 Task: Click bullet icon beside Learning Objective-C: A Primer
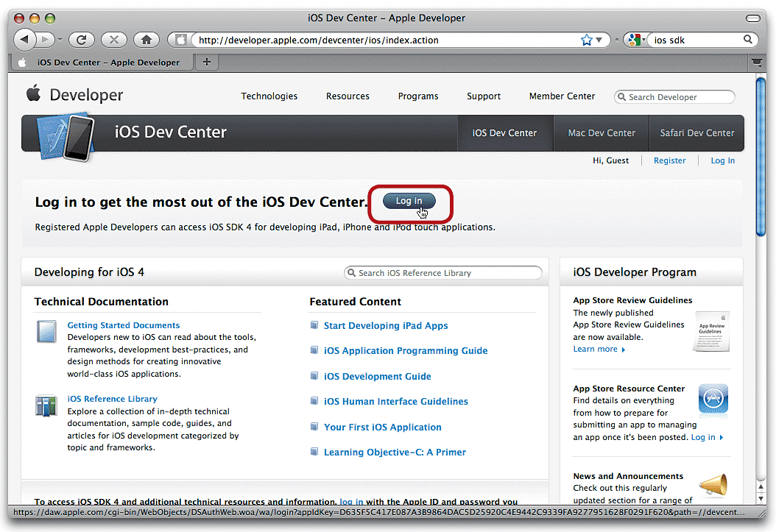tap(314, 451)
